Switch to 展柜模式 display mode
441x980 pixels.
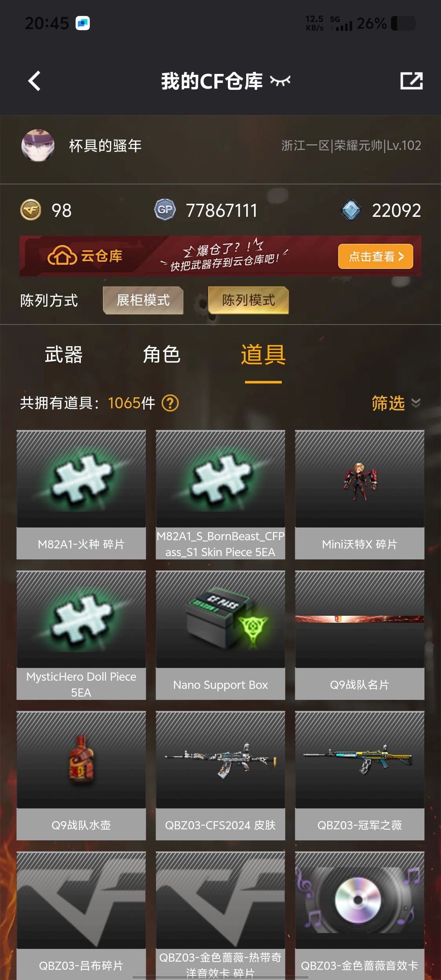143,300
